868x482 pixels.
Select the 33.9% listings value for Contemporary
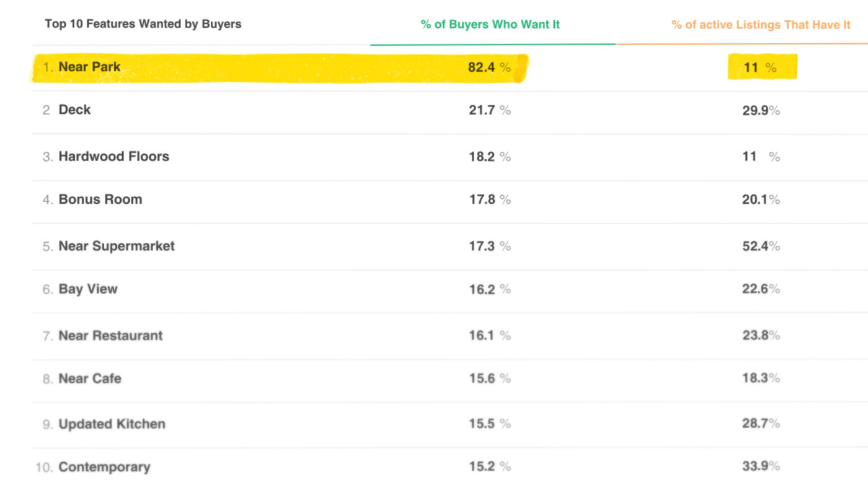click(761, 466)
